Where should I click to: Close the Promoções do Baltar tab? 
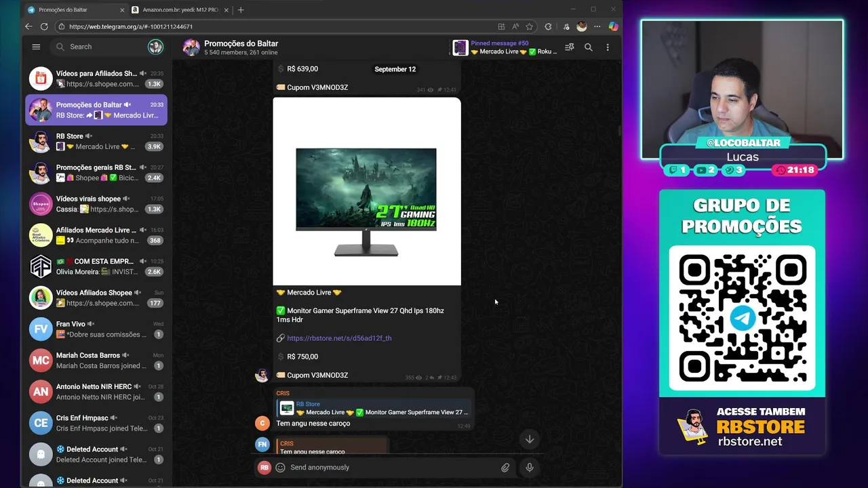point(122,10)
